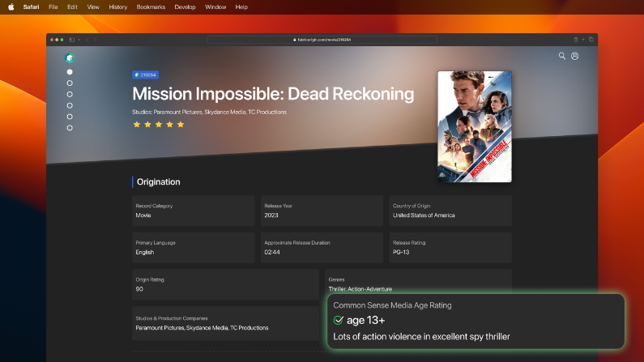Open the History menu

click(x=118, y=7)
